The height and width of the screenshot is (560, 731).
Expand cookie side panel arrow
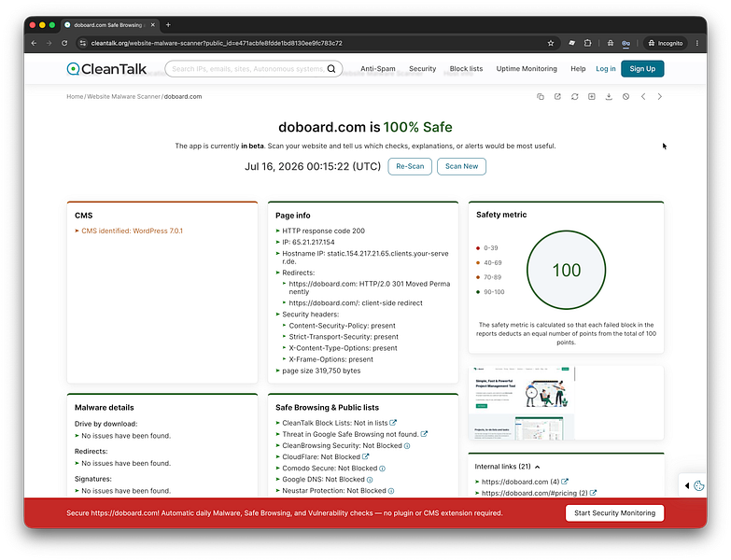[x=687, y=485]
